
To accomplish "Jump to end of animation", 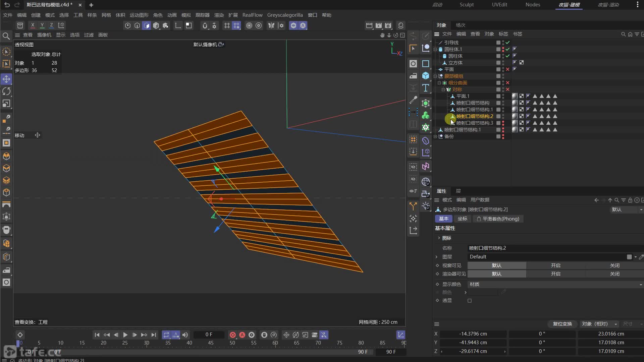I will pyautogui.click(x=154, y=335).
